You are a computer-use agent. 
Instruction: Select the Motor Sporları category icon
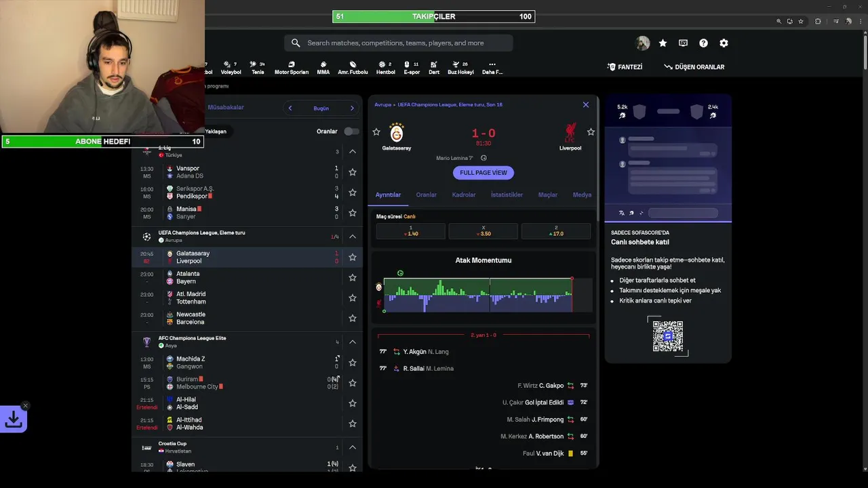click(291, 68)
